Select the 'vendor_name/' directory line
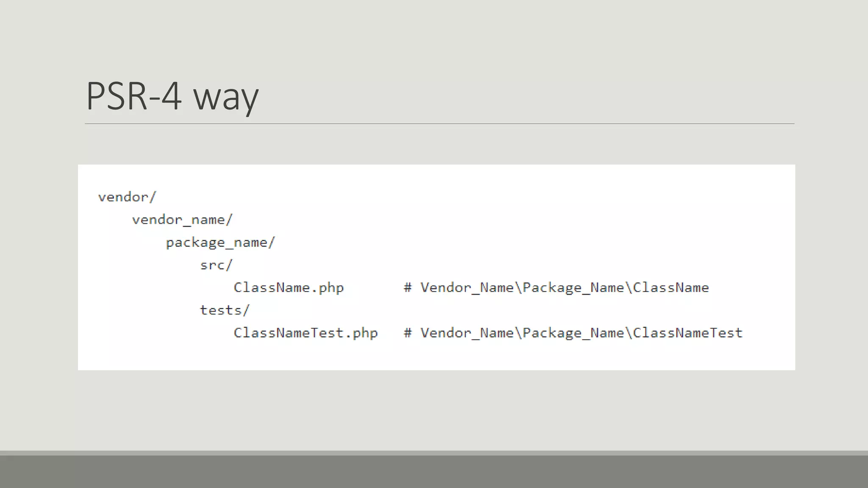 [182, 220]
